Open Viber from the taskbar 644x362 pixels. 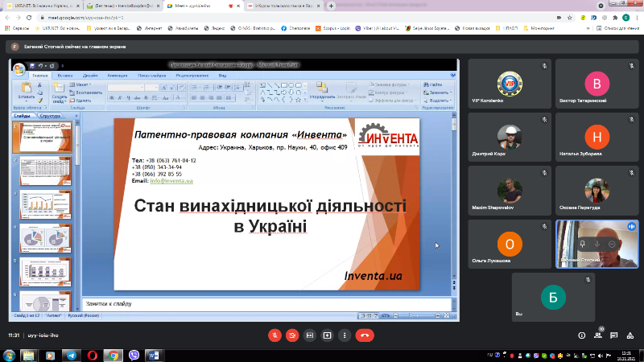pyautogui.click(x=134, y=355)
